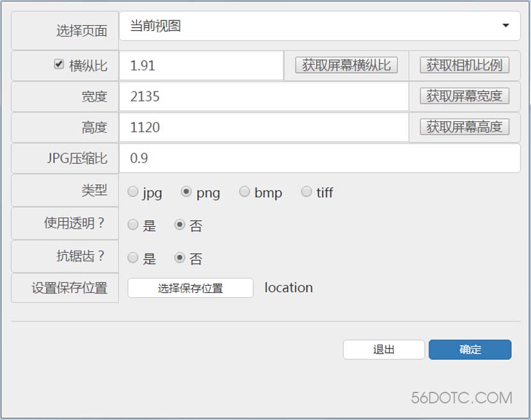The width and height of the screenshot is (531, 420).
Task: Click the 退出 button to exit
Action: 384,350
